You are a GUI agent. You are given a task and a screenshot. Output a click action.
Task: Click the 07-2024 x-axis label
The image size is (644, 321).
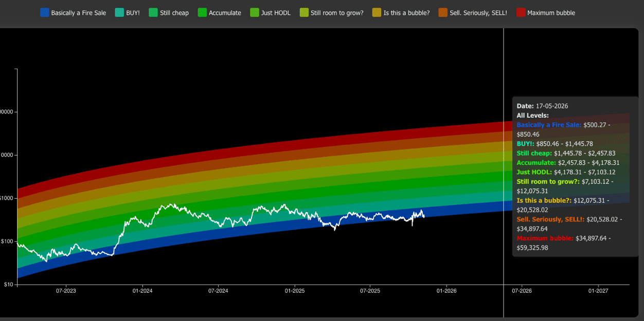coord(218,291)
